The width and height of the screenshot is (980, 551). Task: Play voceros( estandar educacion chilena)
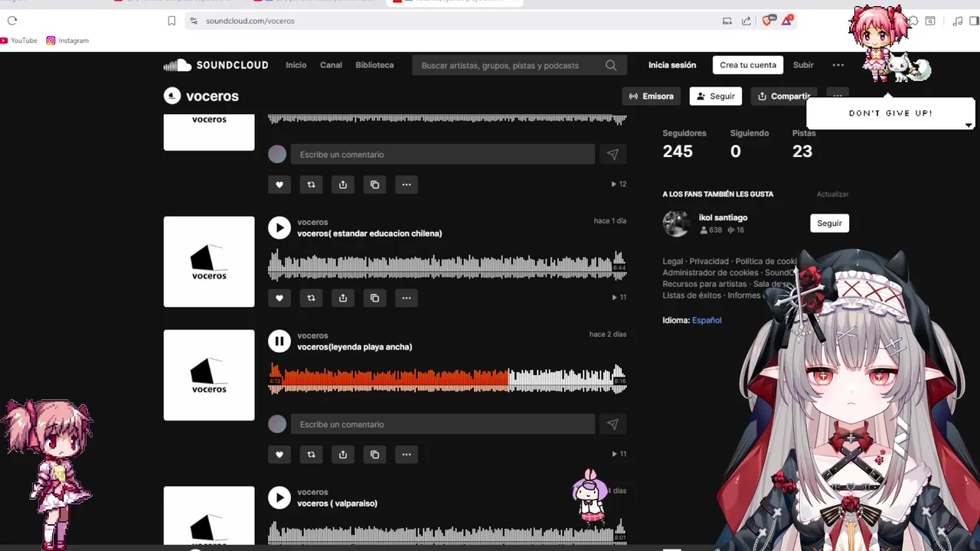(279, 228)
